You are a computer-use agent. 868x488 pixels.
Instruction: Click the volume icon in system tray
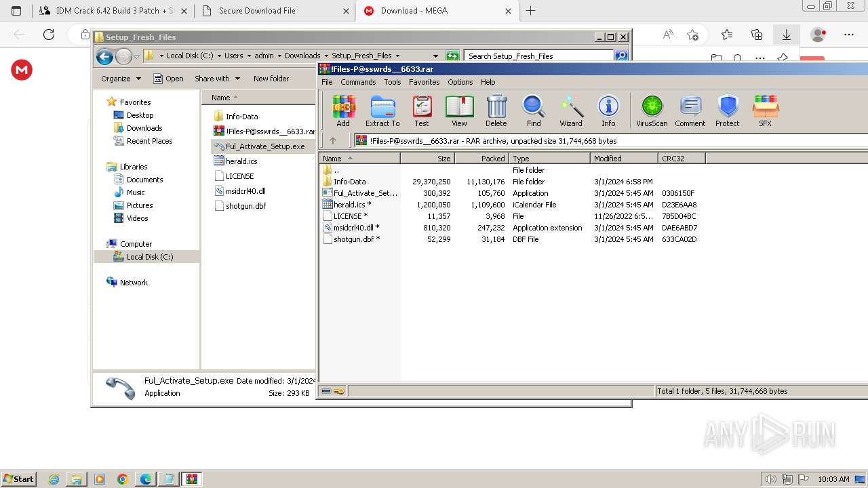pos(770,479)
